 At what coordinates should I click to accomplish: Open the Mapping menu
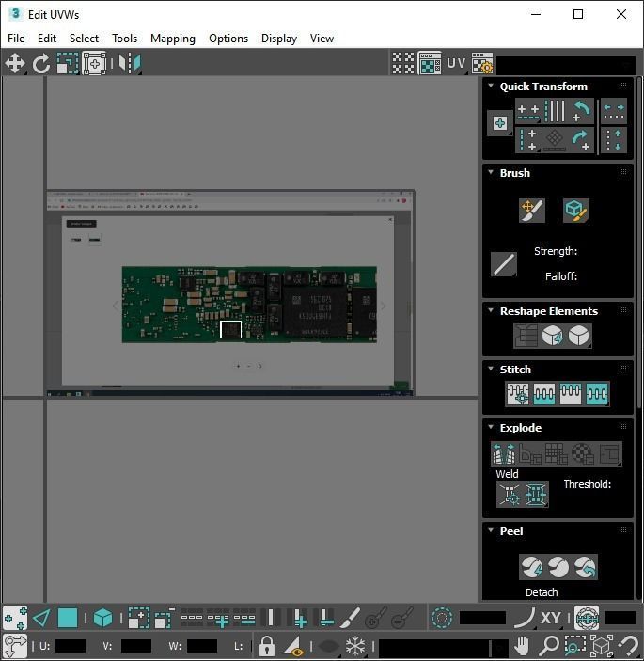click(173, 39)
